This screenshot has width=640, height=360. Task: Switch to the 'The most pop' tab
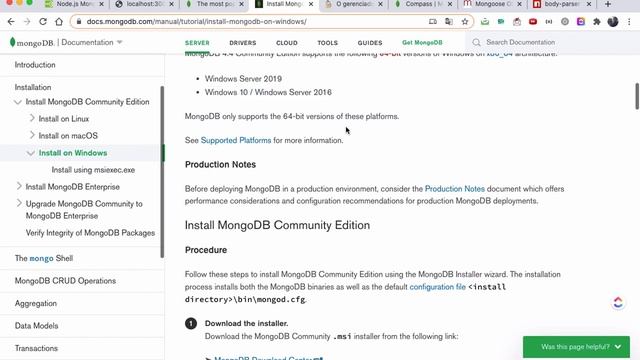click(214, 4)
